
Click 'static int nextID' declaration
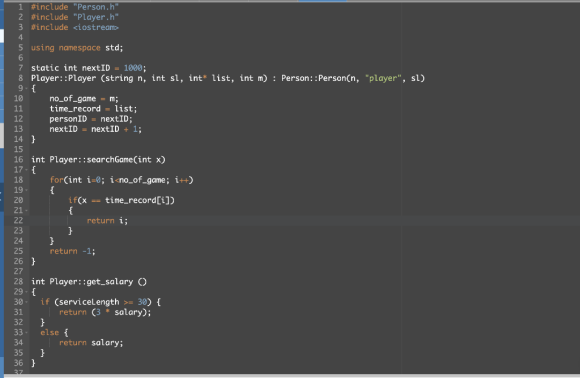(71, 68)
